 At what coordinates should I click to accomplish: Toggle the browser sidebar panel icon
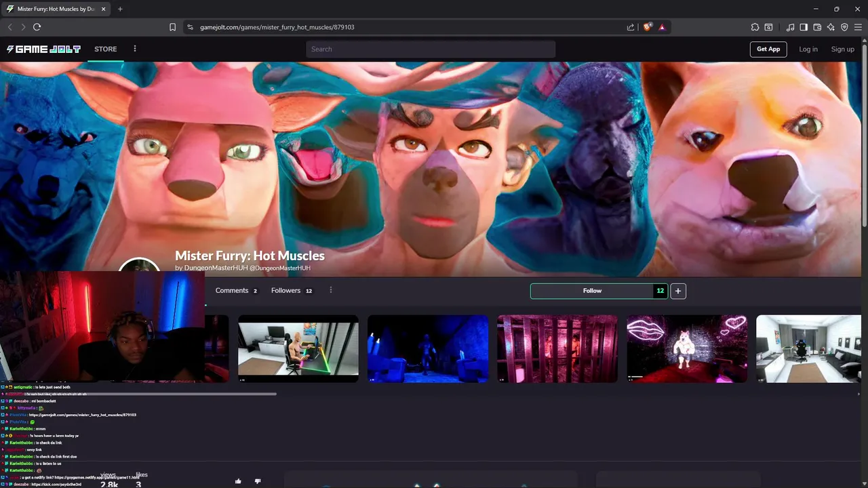(x=804, y=27)
